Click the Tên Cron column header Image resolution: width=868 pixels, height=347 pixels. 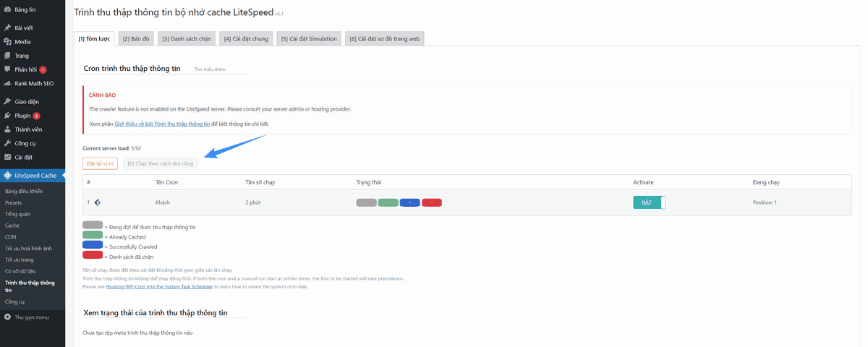coord(167,181)
